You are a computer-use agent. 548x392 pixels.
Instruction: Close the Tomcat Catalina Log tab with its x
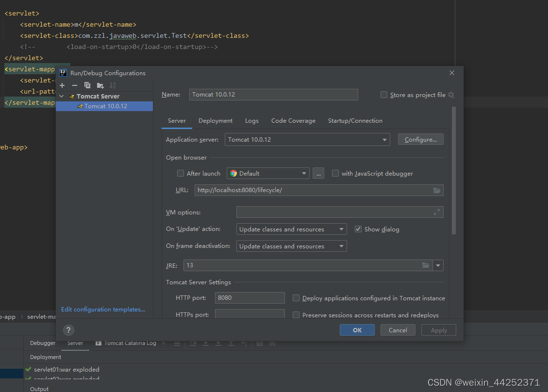pos(164,343)
